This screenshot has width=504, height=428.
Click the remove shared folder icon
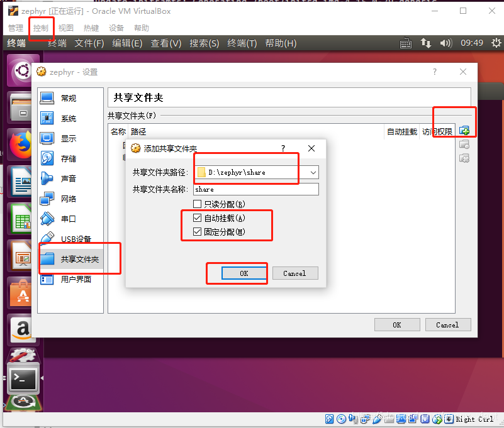pyautogui.click(x=464, y=158)
